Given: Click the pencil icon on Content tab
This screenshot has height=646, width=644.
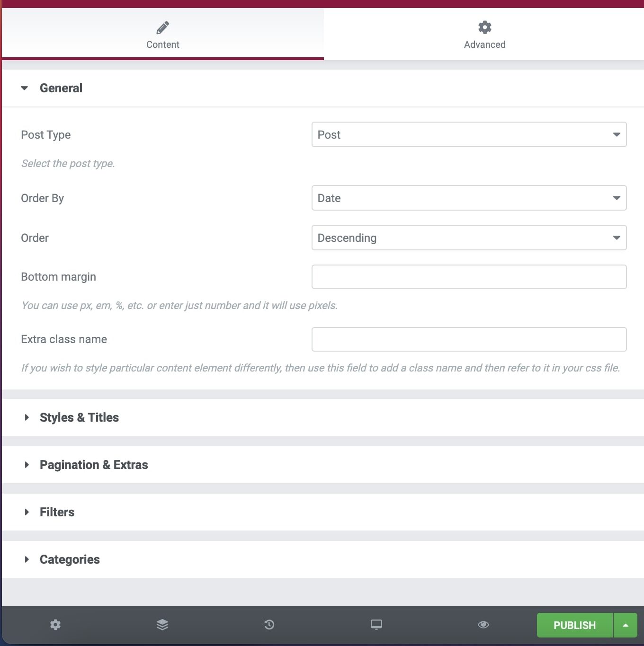Looking at the screenshot, I should tap(163, 27).
